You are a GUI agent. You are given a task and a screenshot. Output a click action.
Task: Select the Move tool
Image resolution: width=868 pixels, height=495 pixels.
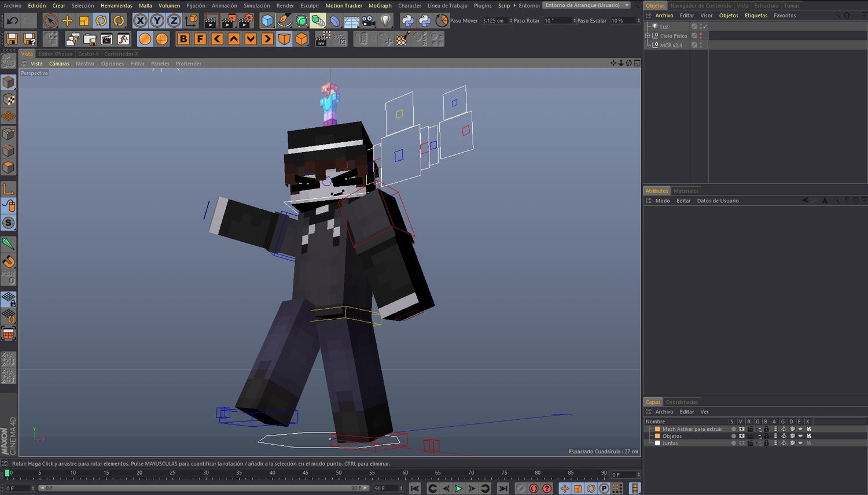[67, 20]
